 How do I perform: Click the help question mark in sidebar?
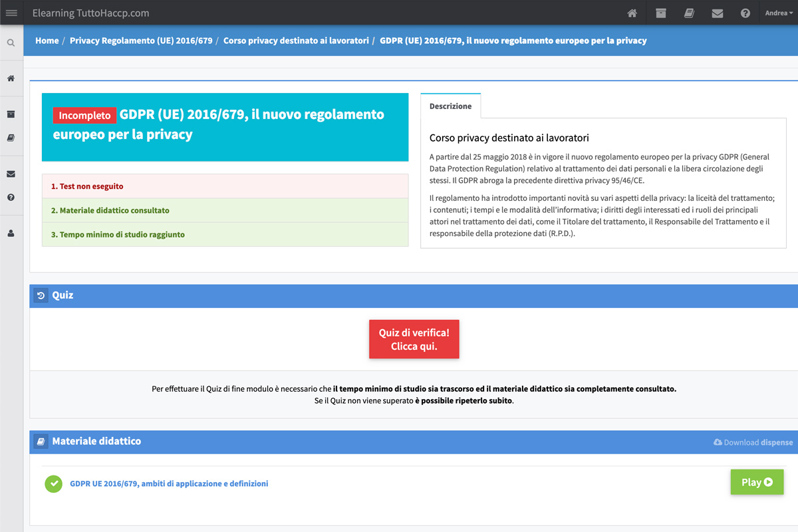pos(11,198)
